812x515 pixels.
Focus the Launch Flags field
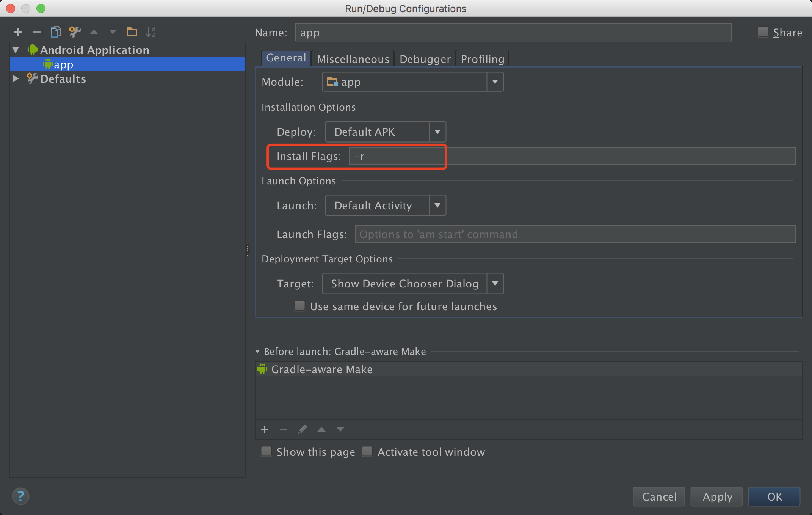[x=575, y=234]
